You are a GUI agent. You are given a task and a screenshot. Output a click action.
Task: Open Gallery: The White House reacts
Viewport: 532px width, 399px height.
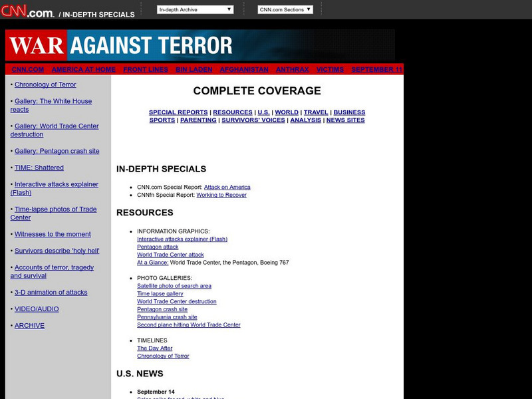(51, 105)
